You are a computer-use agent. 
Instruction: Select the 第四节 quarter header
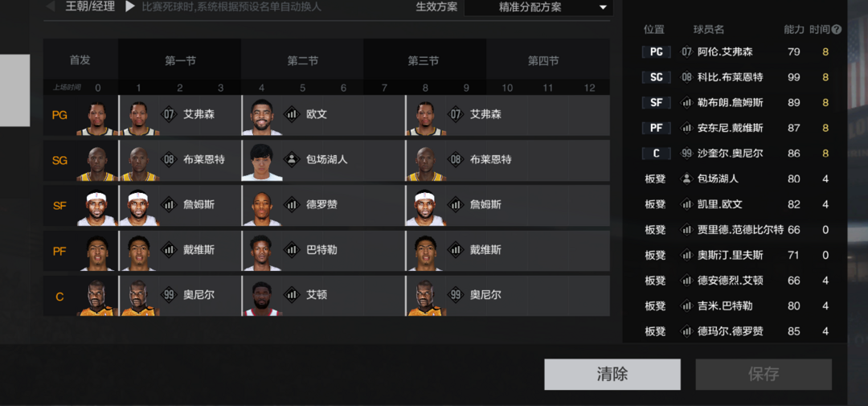click(543, 61)
